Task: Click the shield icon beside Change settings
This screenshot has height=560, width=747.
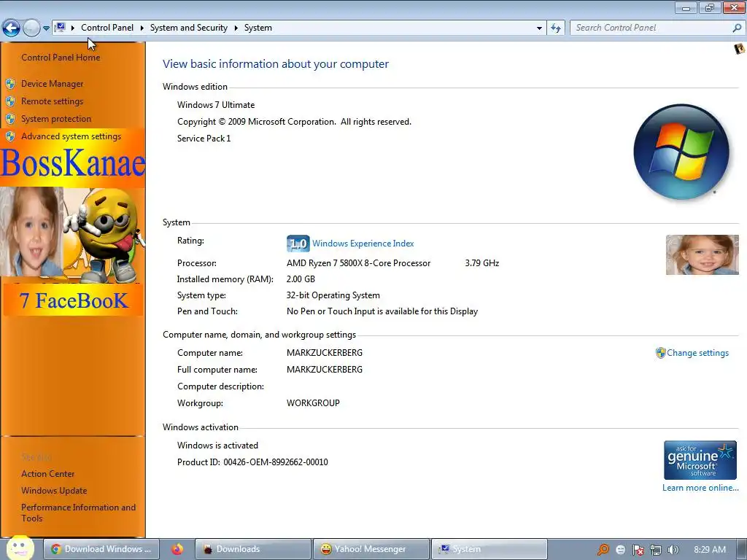Action: (660, 353)
